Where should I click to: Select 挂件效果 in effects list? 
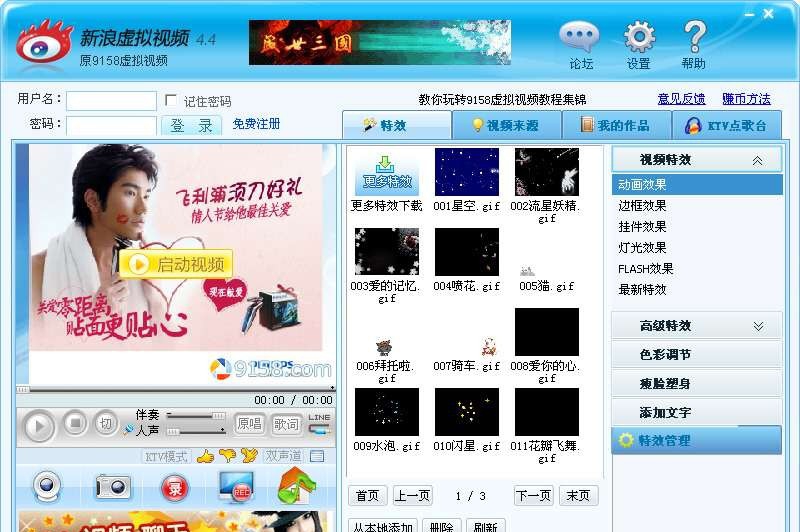point(642,226)
